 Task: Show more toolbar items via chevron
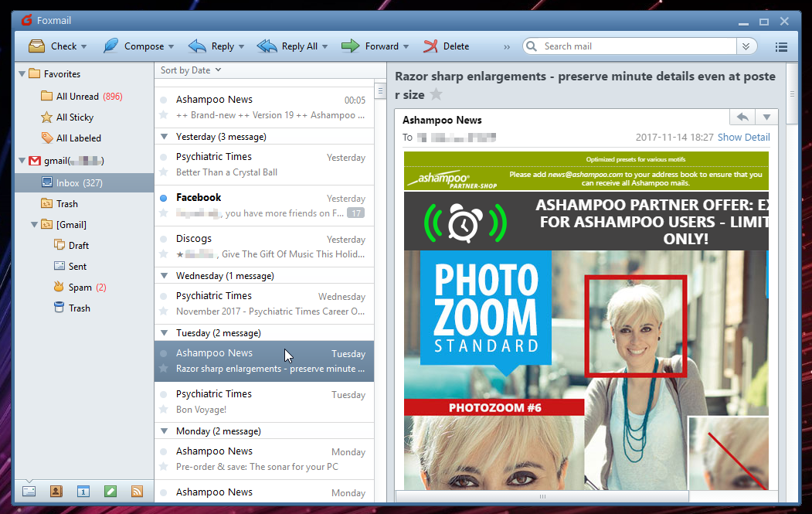click(x=507, y=46)
